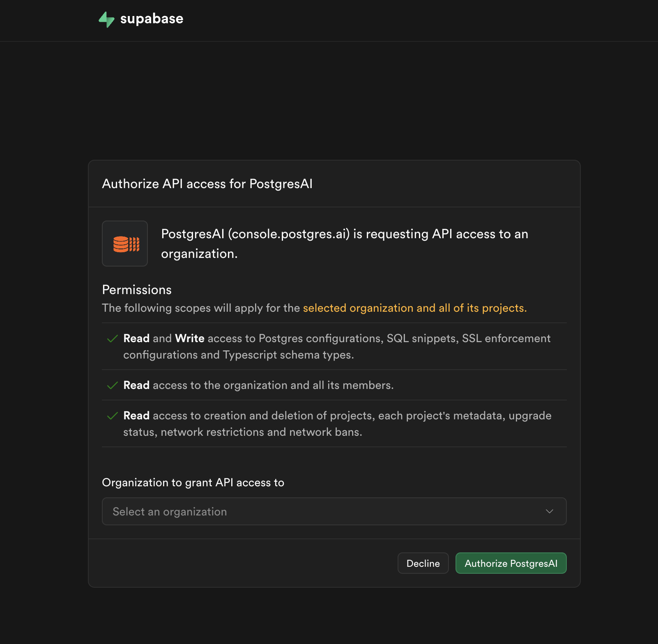The width and height of the screenshot is (658, 644).
Task: Select the chevron on the organization dropdown
Action: (550, 511)
